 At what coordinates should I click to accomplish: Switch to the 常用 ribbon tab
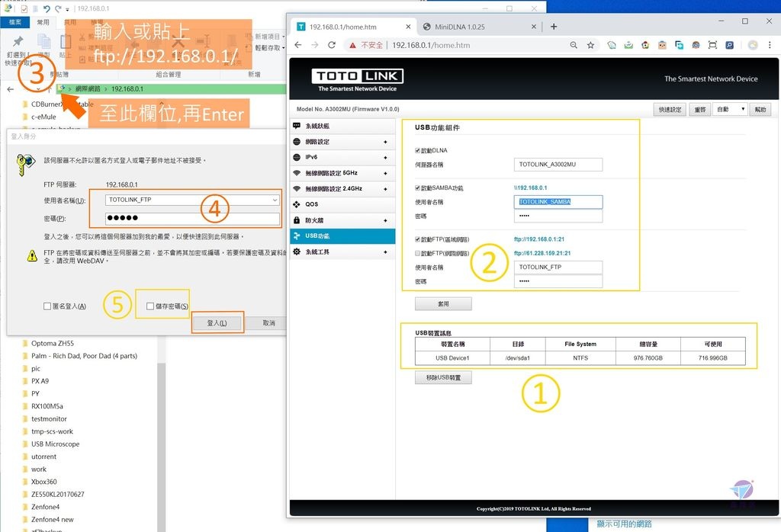pyautogui.click(x=43, y=22)
